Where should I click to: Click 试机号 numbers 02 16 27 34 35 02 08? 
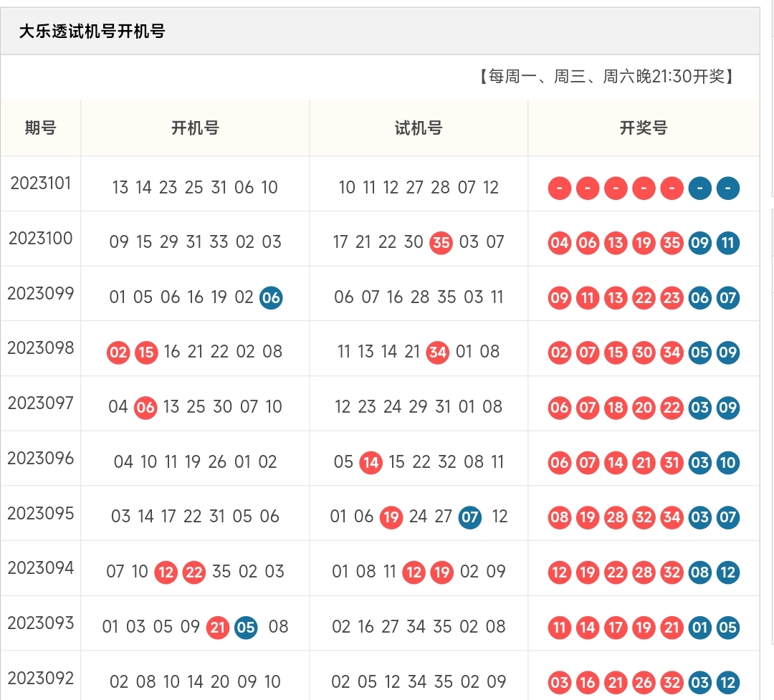pyautogui.click(x=419, y=627)
